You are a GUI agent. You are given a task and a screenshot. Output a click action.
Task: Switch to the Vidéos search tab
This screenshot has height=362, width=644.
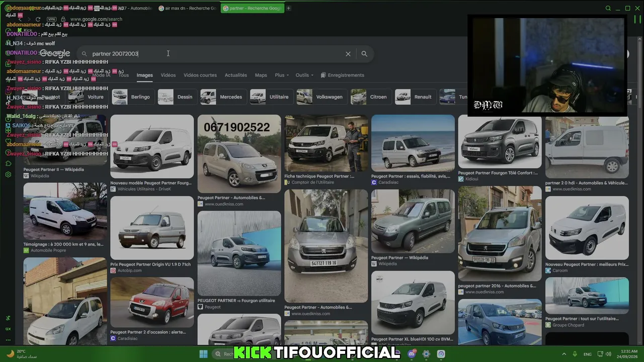point(168,75)
